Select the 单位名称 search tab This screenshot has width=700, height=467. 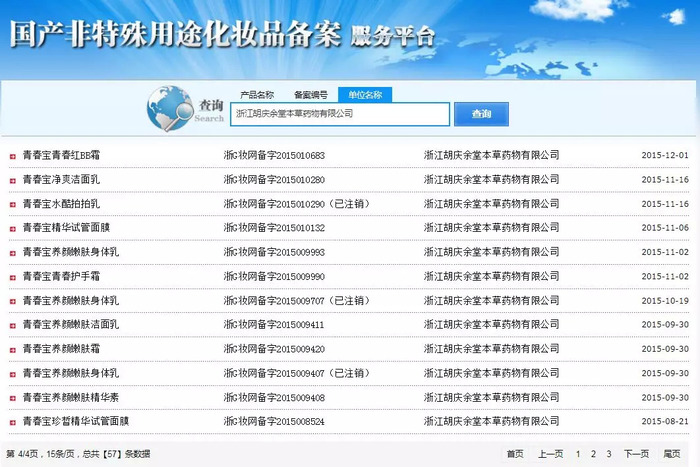365,95
